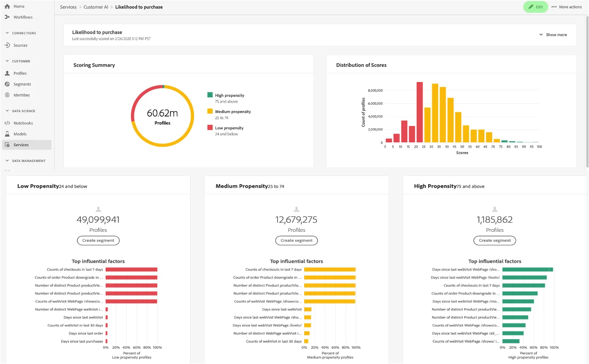Click the page vertical scrollbar
Image resolution: width=589 pixels, height=364 pixels.
click(x=587, y=93)
